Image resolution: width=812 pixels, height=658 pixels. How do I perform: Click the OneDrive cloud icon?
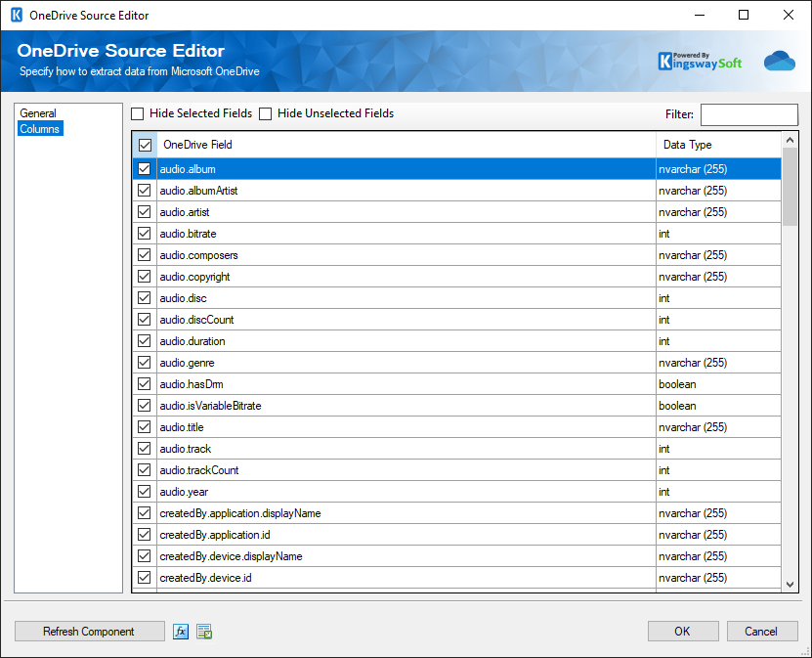[x=780, y=61]
